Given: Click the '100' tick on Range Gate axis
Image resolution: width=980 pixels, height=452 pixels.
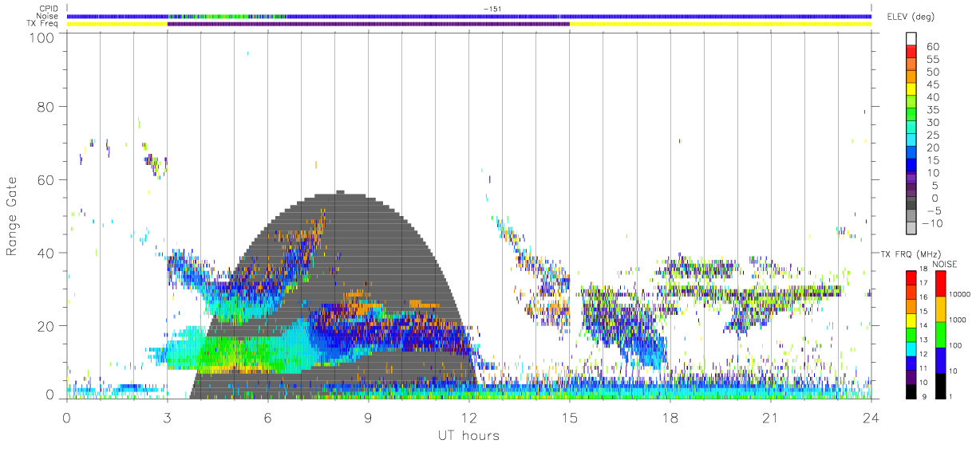Looking at the screenshot, I should pyautogui.click(x=43, y=38).
